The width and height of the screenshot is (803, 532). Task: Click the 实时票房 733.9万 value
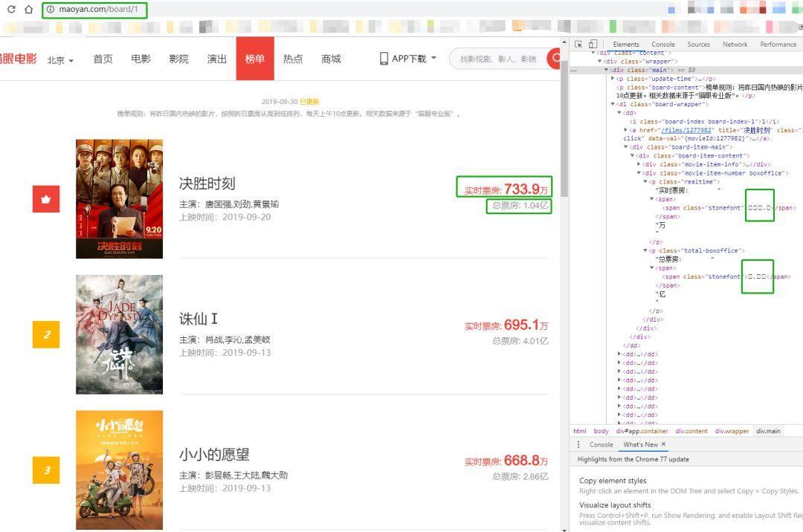[x=506, y=189]
